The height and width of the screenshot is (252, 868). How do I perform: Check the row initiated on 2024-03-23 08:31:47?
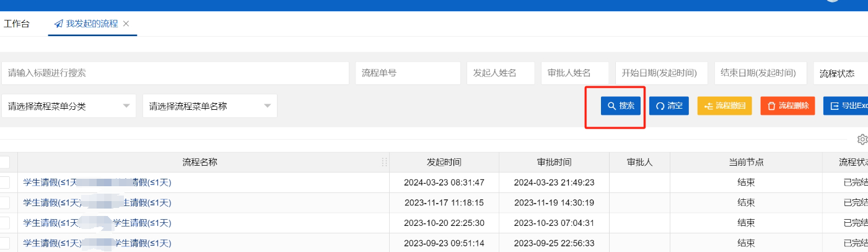coord(4,182)
